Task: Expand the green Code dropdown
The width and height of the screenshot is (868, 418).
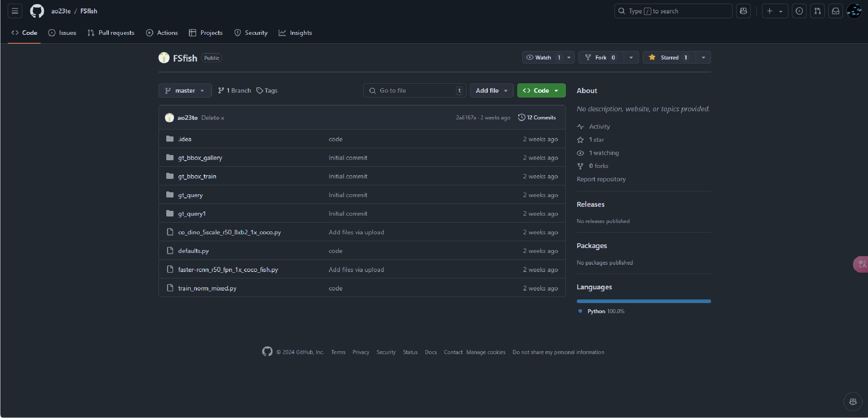Action: pyautogui.click(x=541, y=91)
